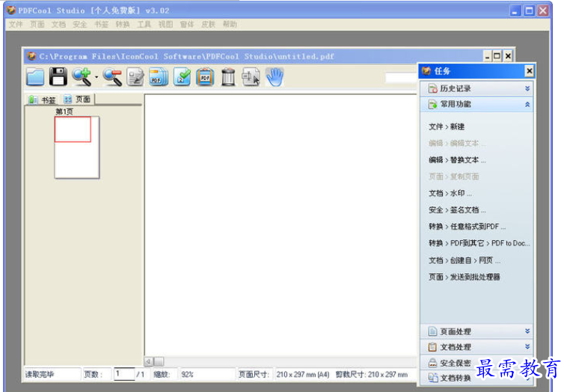Click the 缩放 92% zoom field

[x=207, y=374]
